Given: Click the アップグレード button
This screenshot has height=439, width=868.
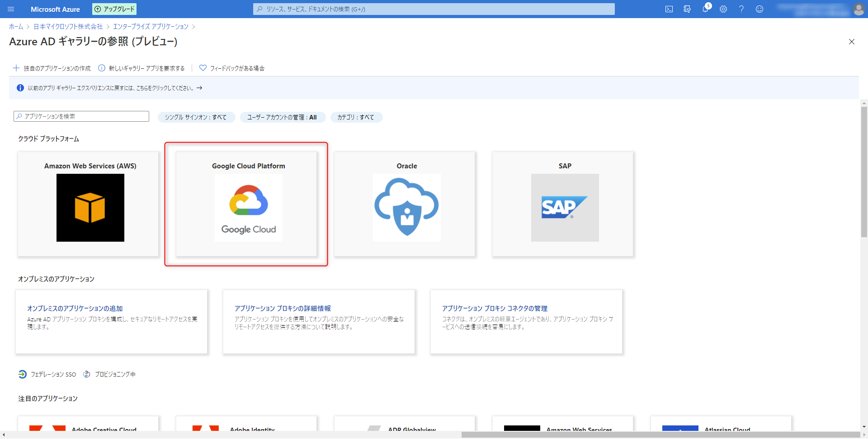Looking at the screenshot, I should pos(114,9).
